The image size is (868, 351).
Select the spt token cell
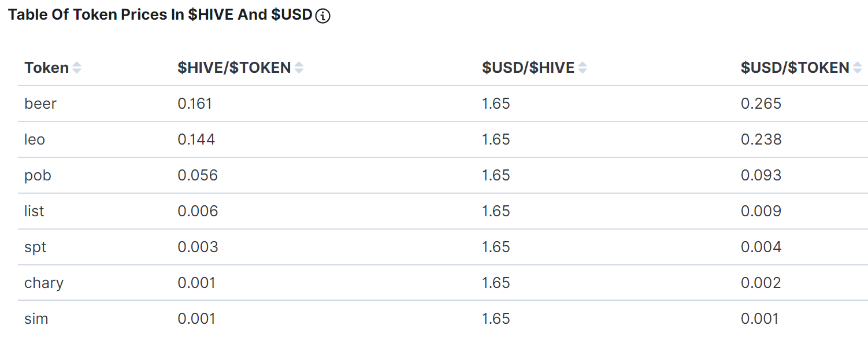click(35, 247)
